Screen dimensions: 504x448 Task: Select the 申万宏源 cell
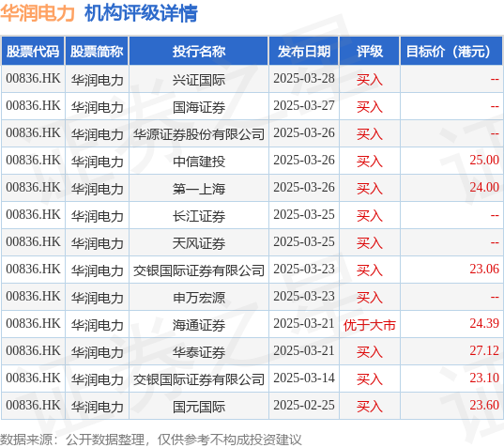[199, 298]
